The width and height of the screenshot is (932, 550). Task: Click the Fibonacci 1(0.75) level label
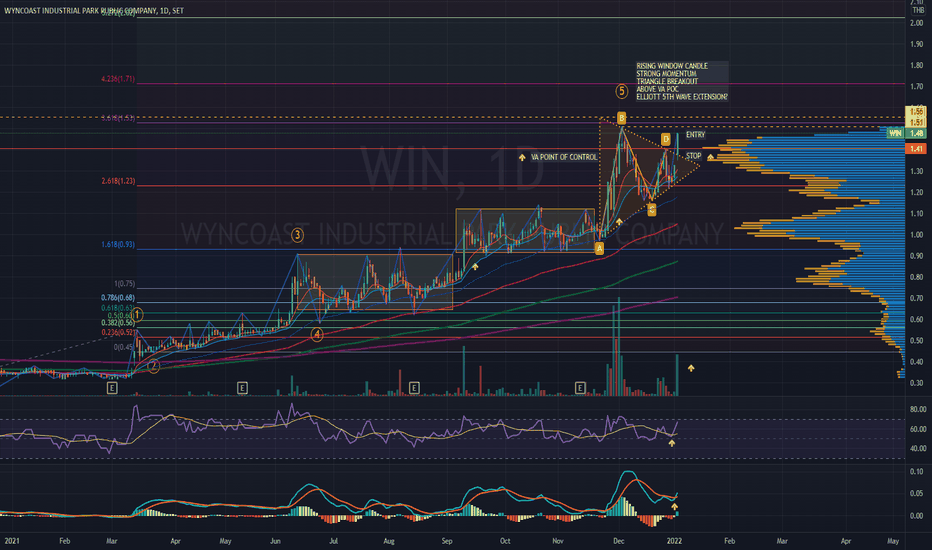click(125, 284)
